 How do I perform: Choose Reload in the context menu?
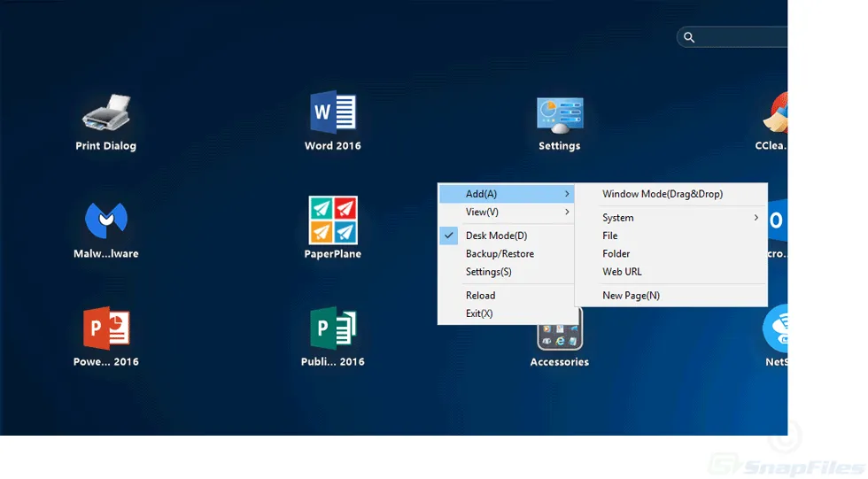[x=507, y=296]
